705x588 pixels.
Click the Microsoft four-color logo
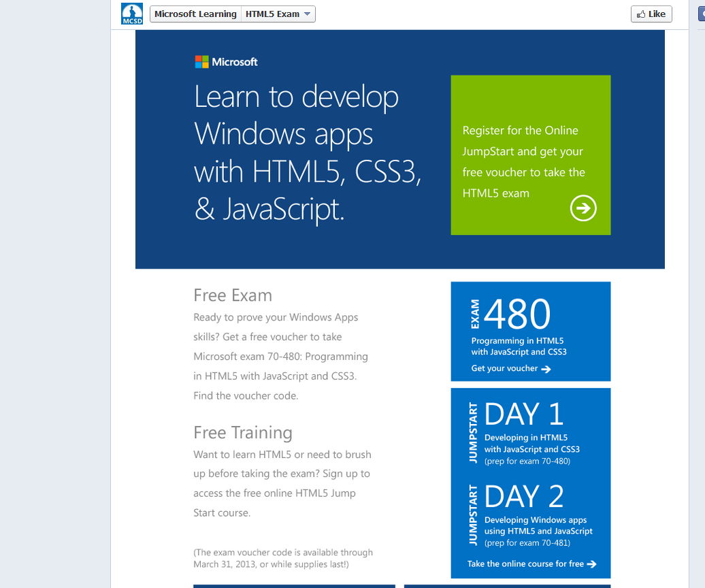tap(201, 61)
